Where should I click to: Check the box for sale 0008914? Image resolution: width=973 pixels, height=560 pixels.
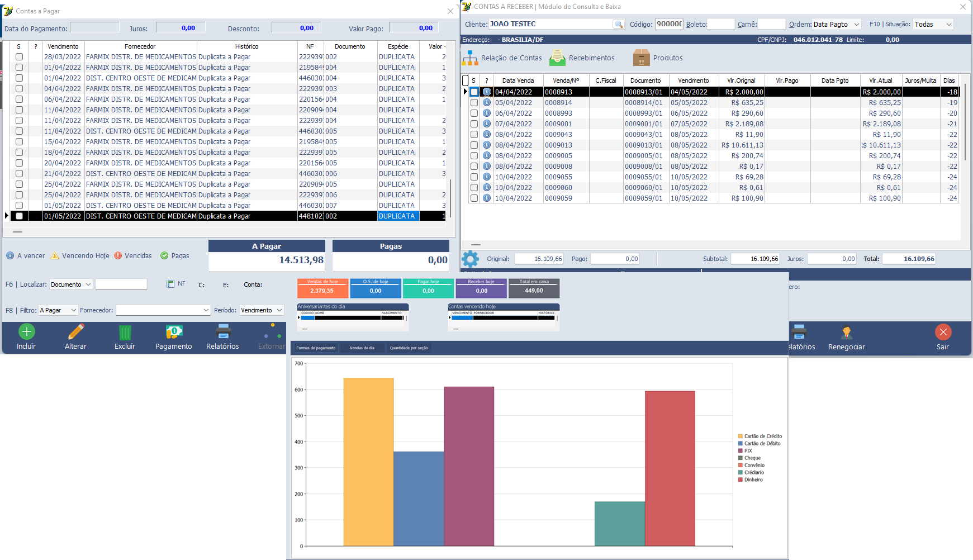click(474, 103)
